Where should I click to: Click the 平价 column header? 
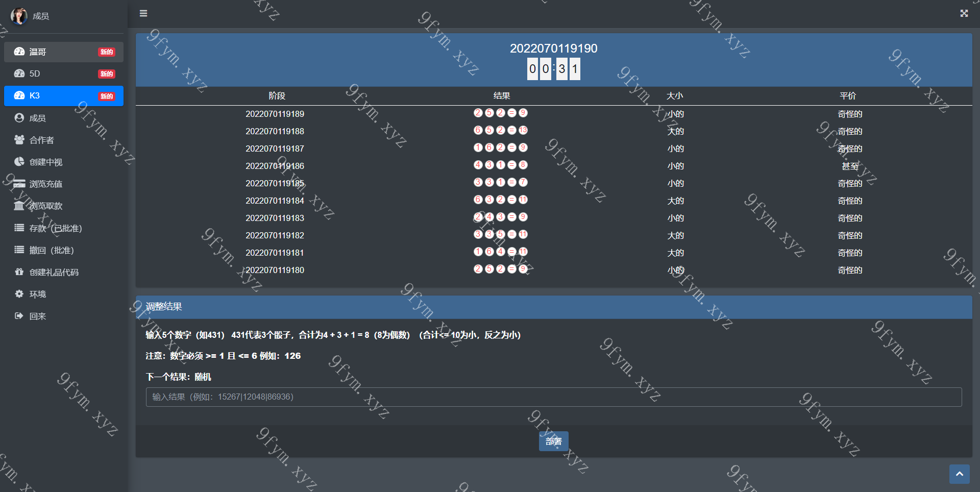[x=848, y=96]
